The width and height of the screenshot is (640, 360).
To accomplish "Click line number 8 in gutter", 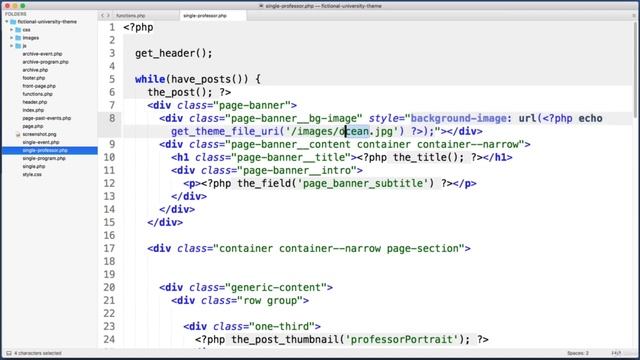I will point(112,118).
